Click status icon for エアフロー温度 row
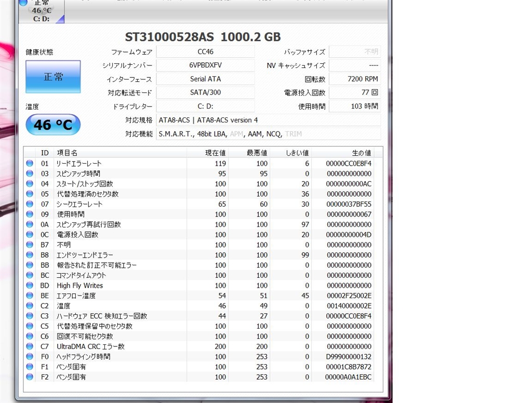 (30, 295)
